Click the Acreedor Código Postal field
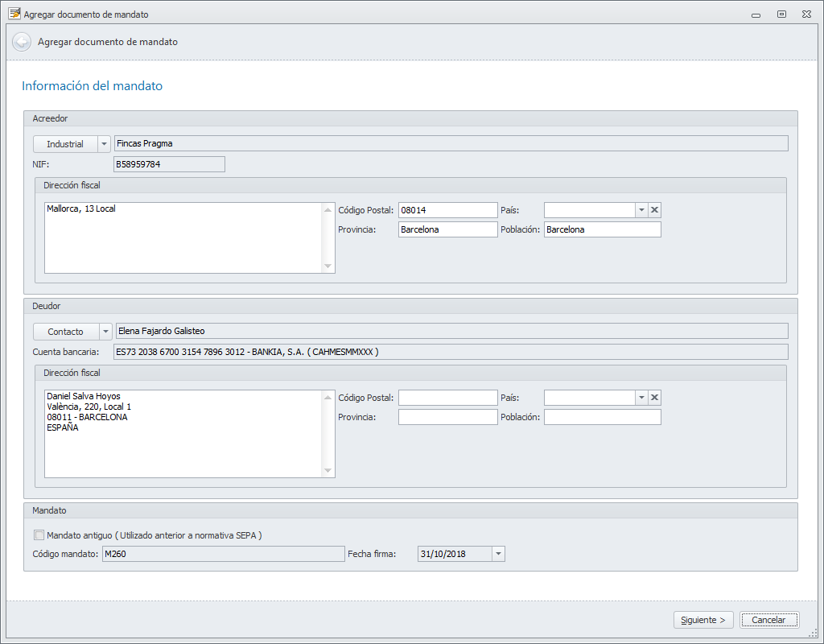824x644 pixels. click(447, 210)
